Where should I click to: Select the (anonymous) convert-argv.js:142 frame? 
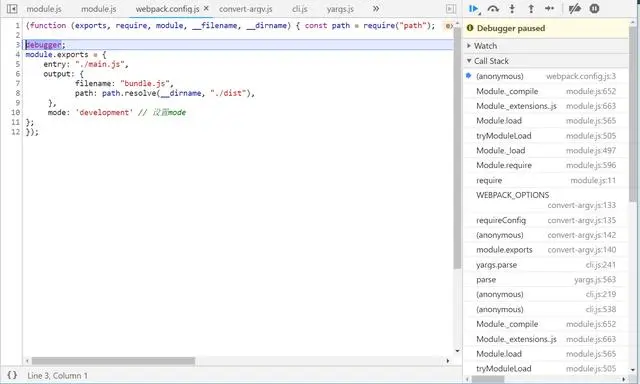click(x=546, y=235)
